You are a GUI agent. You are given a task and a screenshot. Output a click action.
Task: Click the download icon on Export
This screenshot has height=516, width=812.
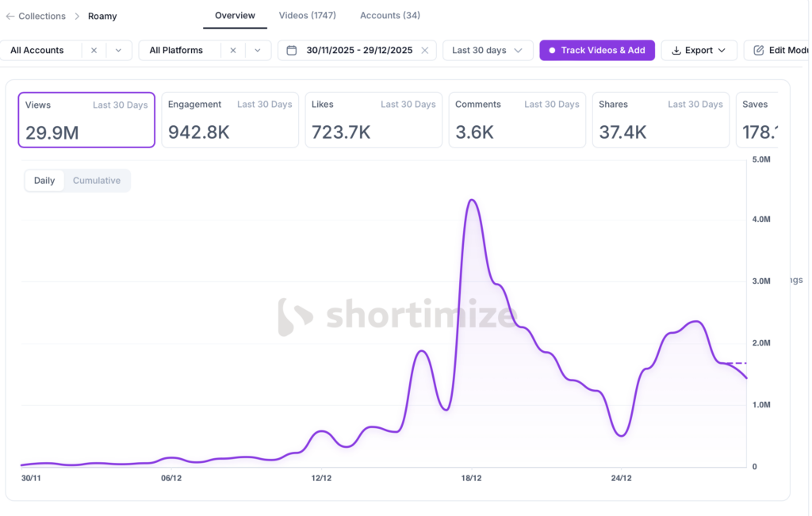tap(676, 50)
